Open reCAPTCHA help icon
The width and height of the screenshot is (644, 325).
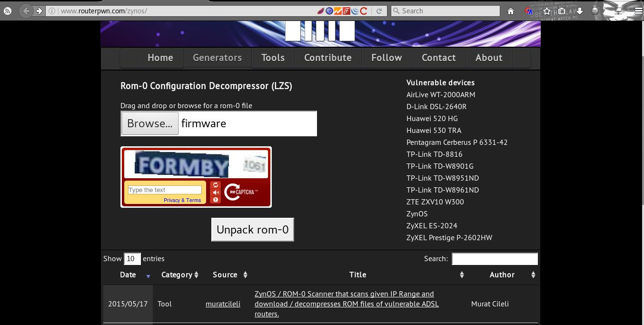coord(216,200)
